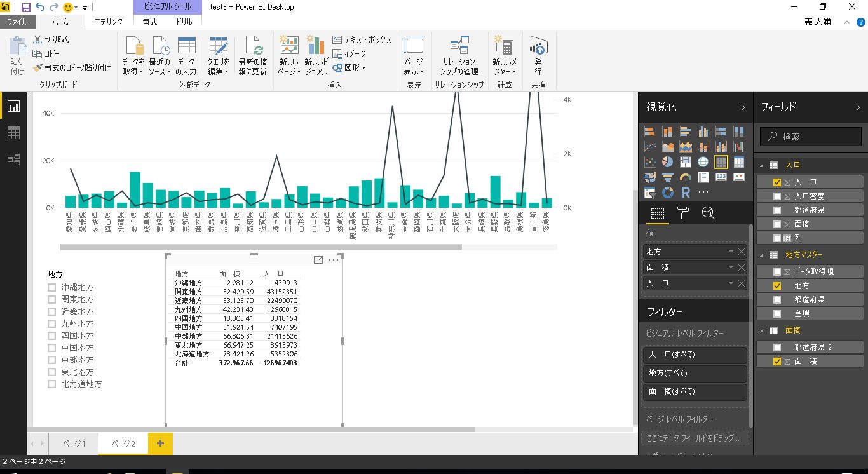Click リレーションシップの管理 button
868x474 pixels.
(459, 56)
